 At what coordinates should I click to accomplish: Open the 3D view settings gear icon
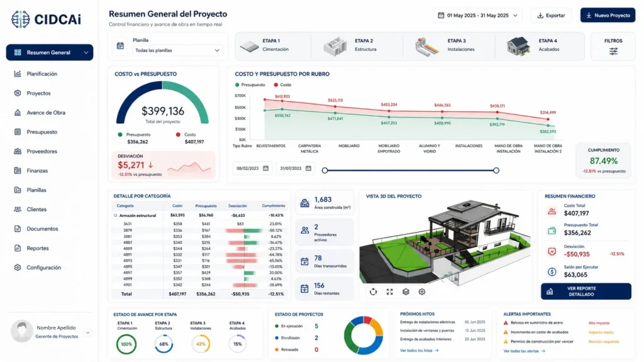click(x=422, y=292)
